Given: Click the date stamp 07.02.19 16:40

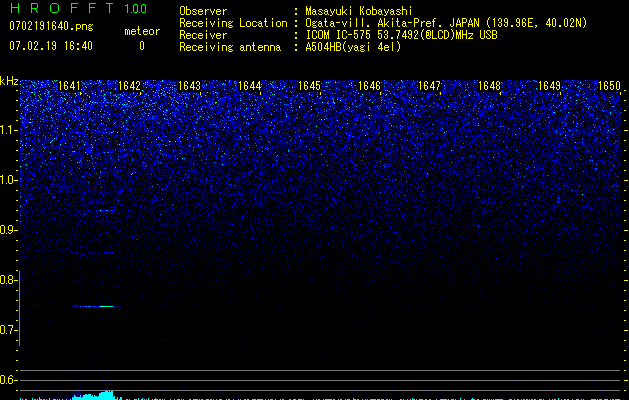Looking at the screenshot, I should click(51, 46).
